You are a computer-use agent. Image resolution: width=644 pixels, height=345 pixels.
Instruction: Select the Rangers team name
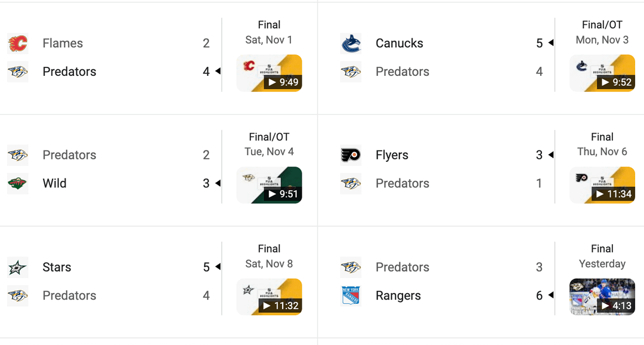pos(397,295)
